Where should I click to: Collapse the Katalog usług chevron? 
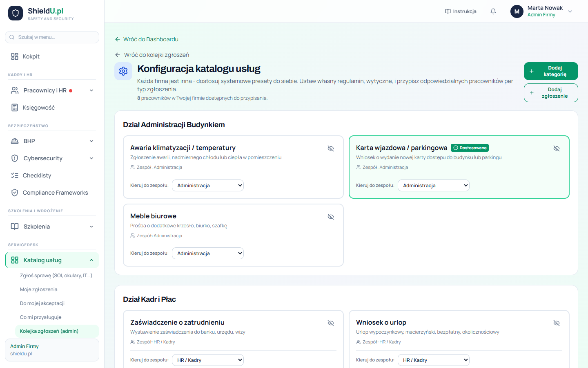[x=91, y=260]
